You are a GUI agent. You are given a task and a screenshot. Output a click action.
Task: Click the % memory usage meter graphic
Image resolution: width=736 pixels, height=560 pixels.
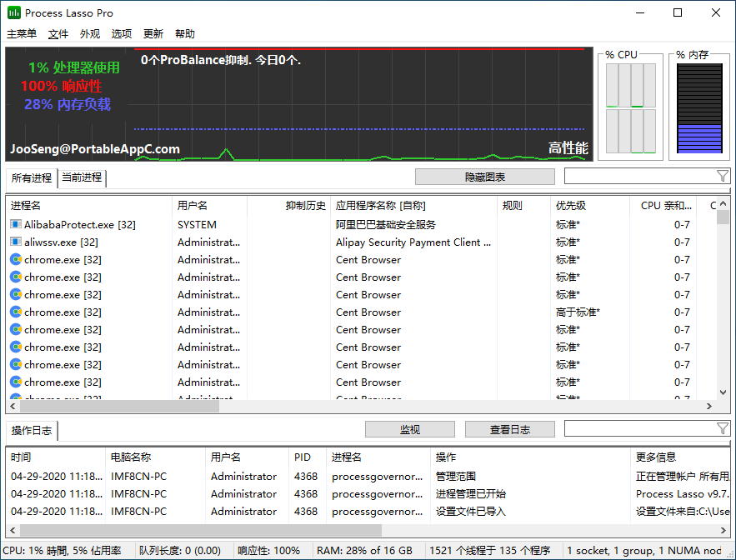[x=699, y=109]
